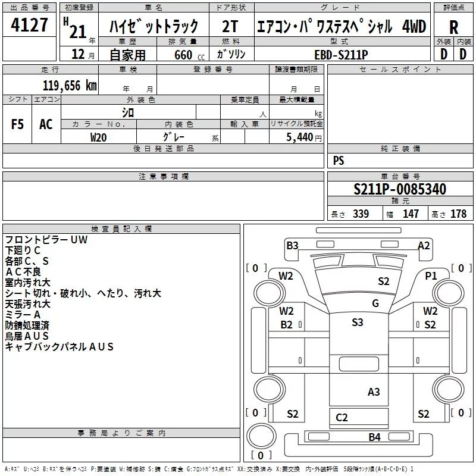This screenshot has height=476, width=476.
Task: Click the length value 339
Action: pos(361,214)
